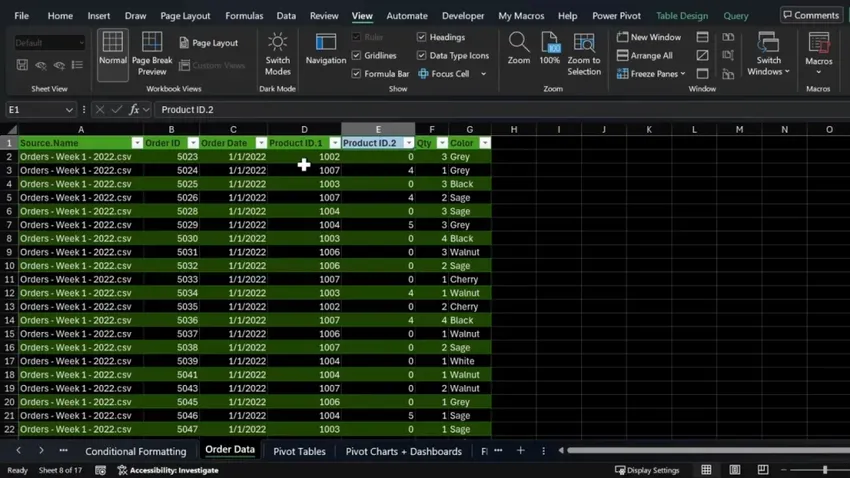Open the Navigation pane
The height and width of the screenshot is (478, 850).
point(326,50)
